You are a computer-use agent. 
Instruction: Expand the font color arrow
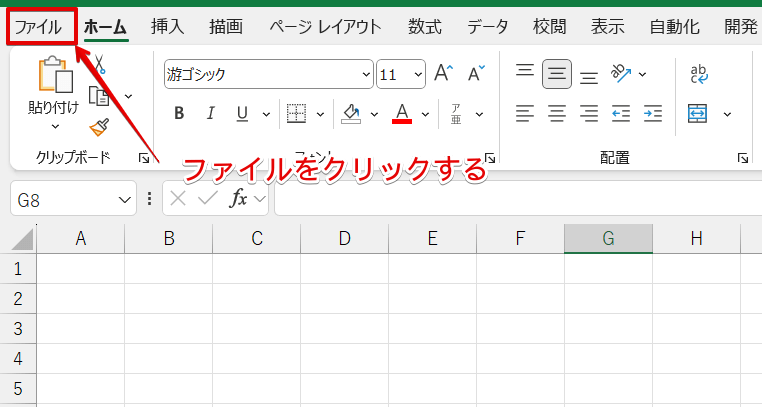click(x=425, y=115)
